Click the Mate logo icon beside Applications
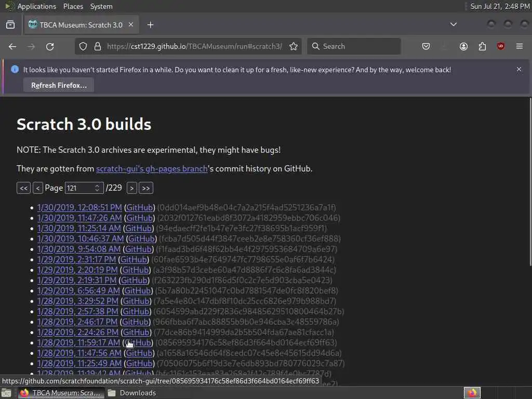Viewport: 532px width, 399px height. (9, 6)
